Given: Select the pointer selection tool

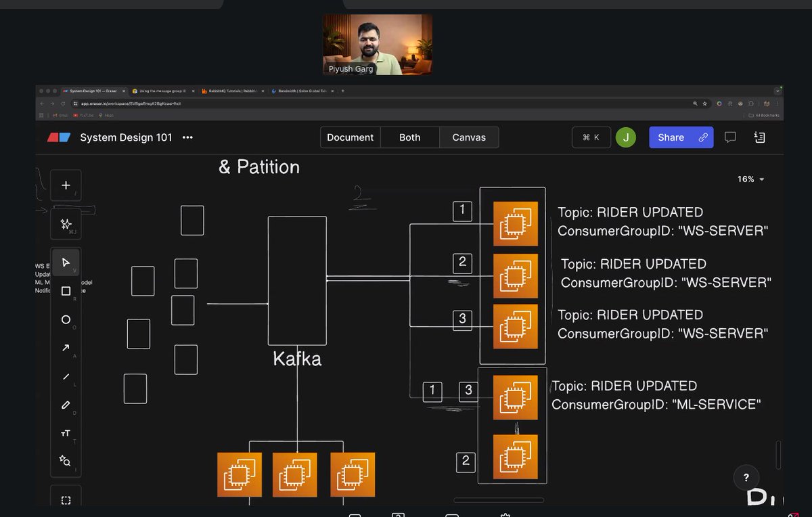Looking at the screenshot, I should pyautogui.click(x=66, y=263).
